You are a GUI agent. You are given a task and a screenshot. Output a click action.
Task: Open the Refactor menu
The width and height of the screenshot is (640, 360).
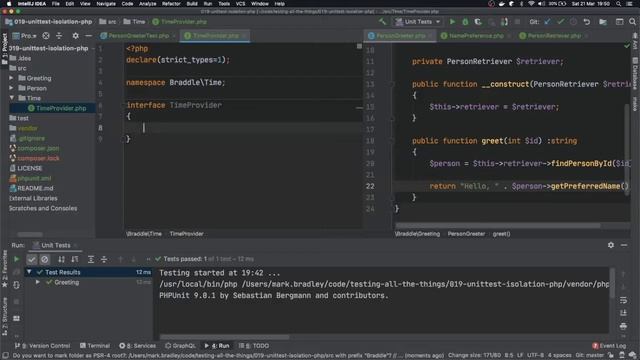(171, 4)
